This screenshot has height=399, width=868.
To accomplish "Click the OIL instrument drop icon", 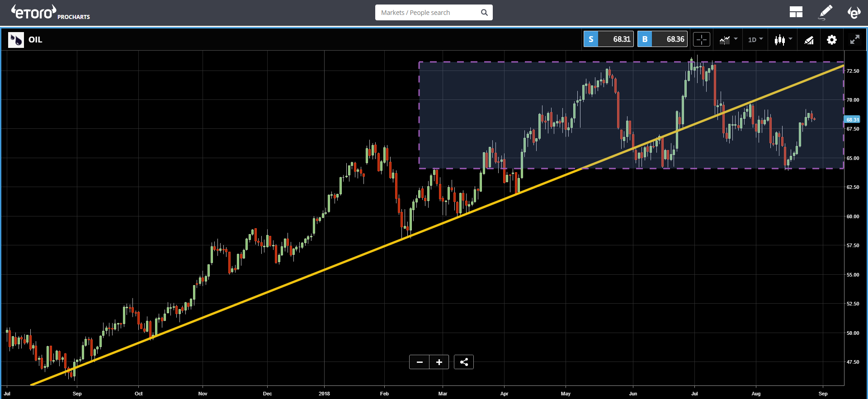I will click(16, 40).
